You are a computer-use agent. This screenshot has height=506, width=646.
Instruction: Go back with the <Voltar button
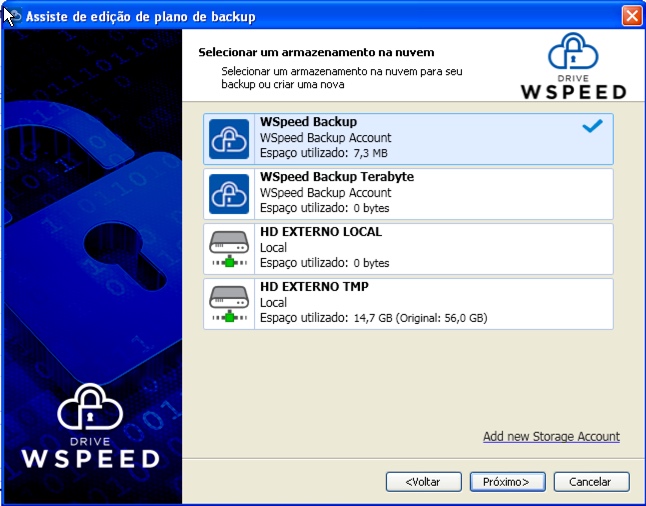click(424, 482)
